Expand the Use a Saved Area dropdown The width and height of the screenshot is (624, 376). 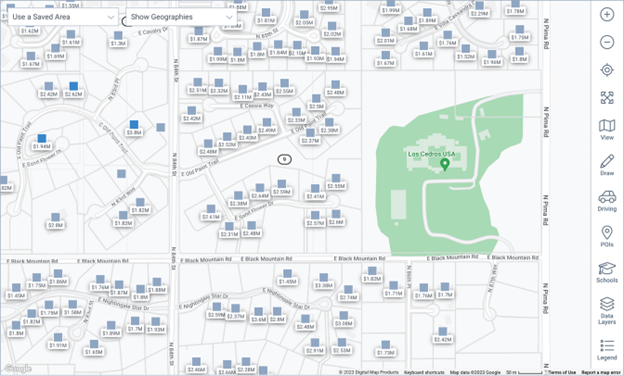tap(63, 17)
